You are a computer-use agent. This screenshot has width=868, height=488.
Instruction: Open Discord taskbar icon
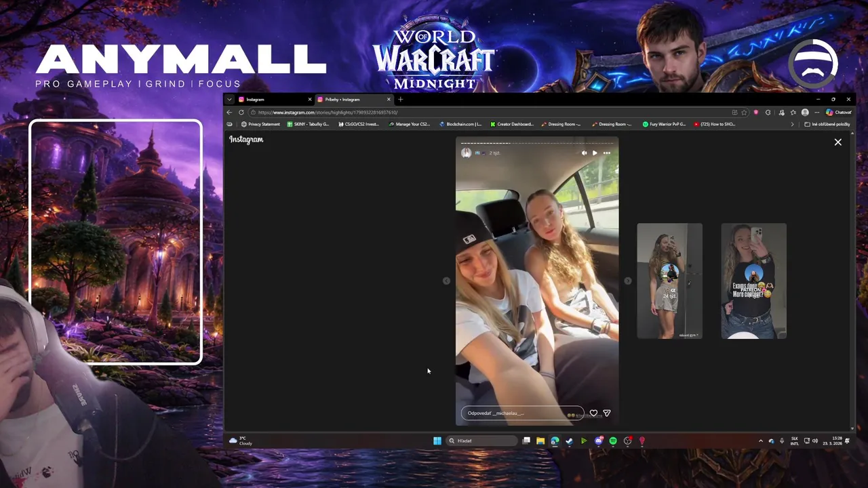coord(599,441)
